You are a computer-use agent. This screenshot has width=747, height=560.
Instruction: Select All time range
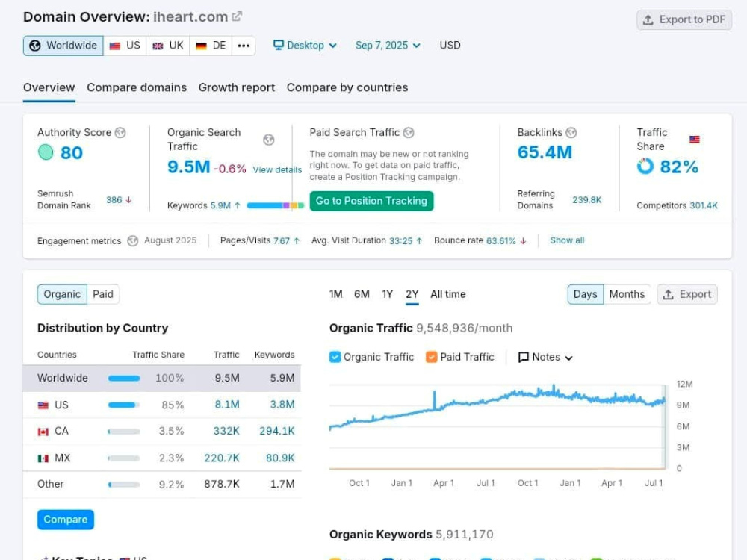click(x=447, y=294)
